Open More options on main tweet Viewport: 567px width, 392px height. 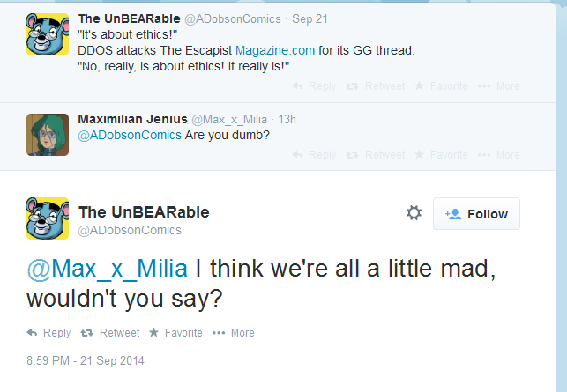[233, 332]
